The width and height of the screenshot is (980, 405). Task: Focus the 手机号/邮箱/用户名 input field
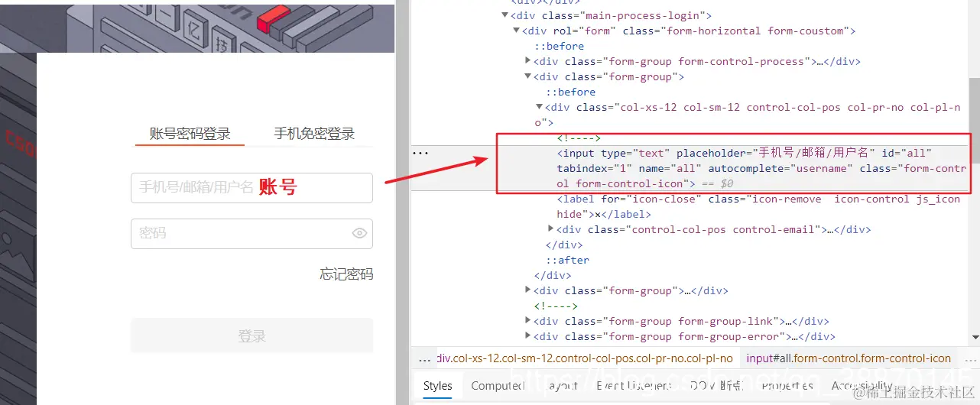pyautogui.click(x=251, y=187)
